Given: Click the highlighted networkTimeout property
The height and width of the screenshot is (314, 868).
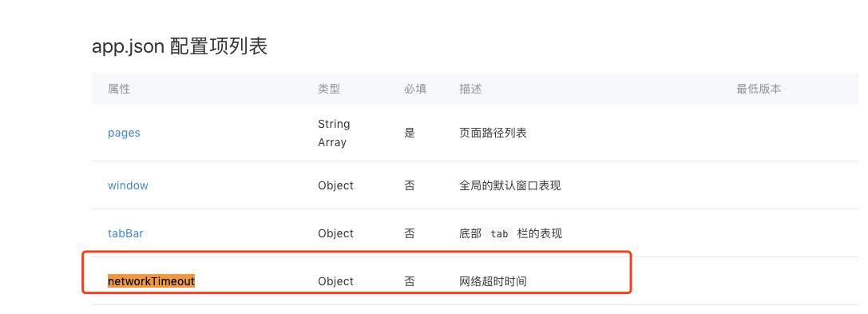Looking at the screenshot, I should click(151, 281).
